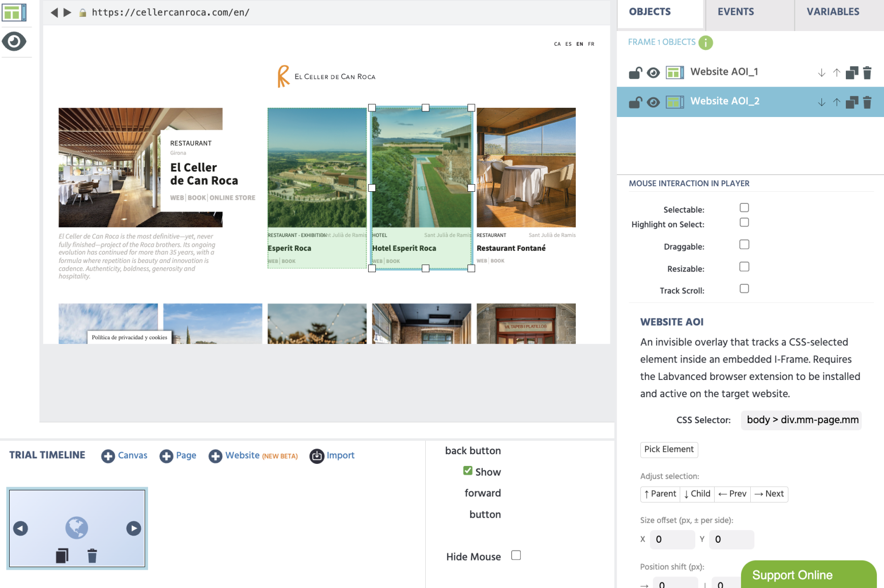Click BOOK under Restaurant Fontané
The width and height of the screenshot is (884, 588).
coord(497,261)
